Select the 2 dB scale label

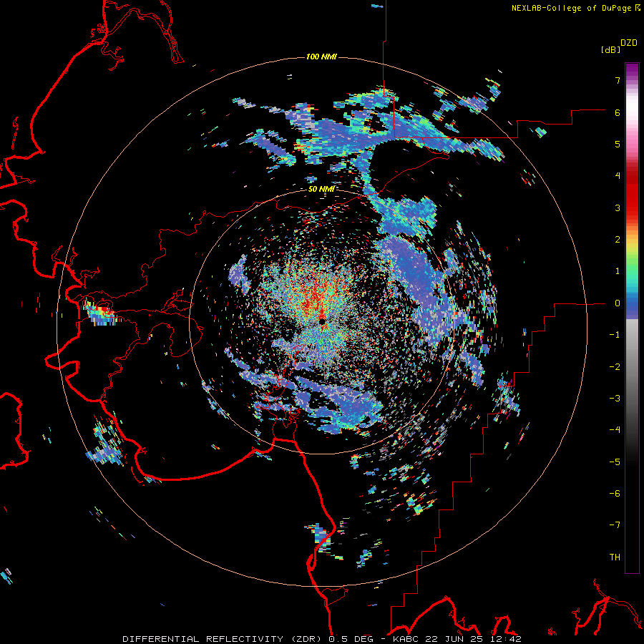618,240
